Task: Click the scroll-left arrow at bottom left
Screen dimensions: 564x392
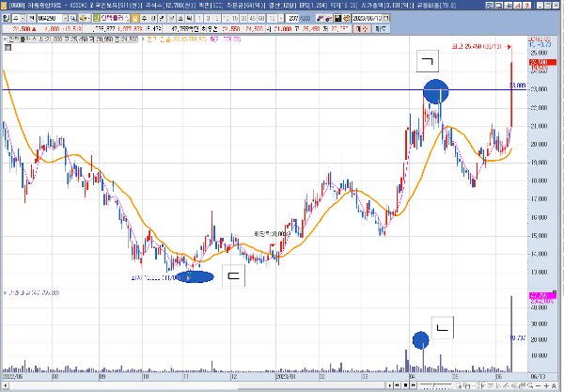Action: click(5, 385)
